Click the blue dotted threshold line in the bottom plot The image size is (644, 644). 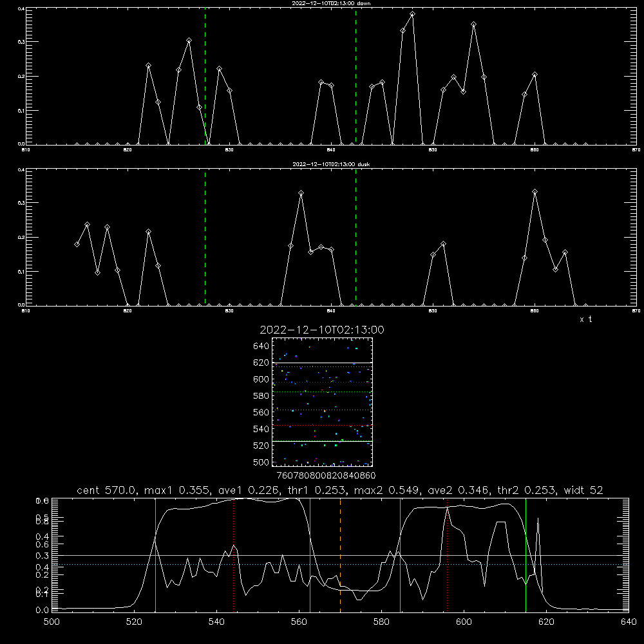pyautogui.click(x=340, y=564)
